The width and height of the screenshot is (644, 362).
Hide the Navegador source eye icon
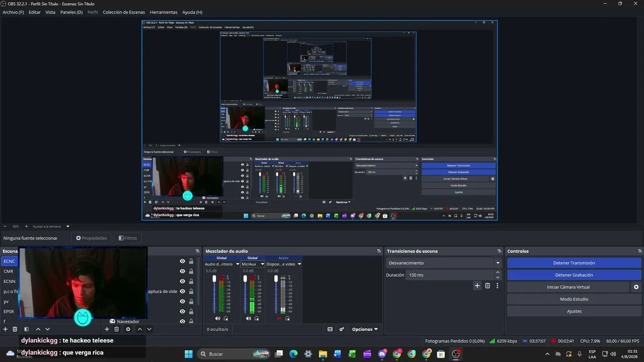click(x=183, y=321)
